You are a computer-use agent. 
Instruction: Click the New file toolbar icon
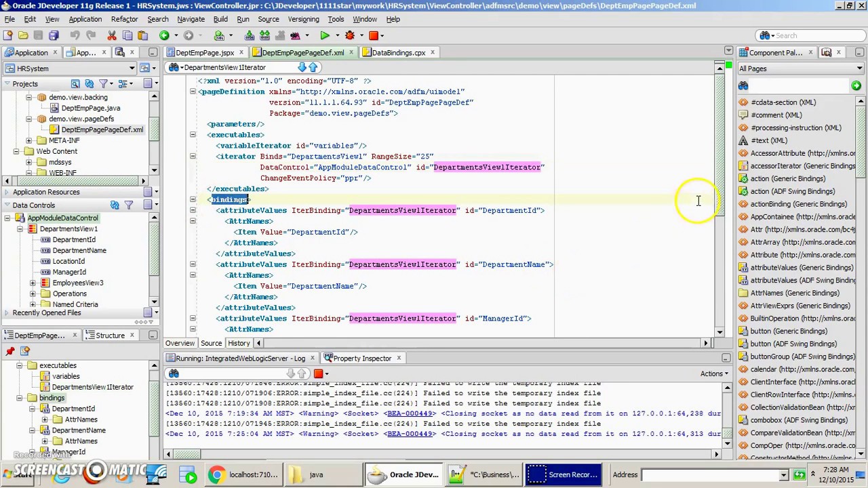[8, 35]
